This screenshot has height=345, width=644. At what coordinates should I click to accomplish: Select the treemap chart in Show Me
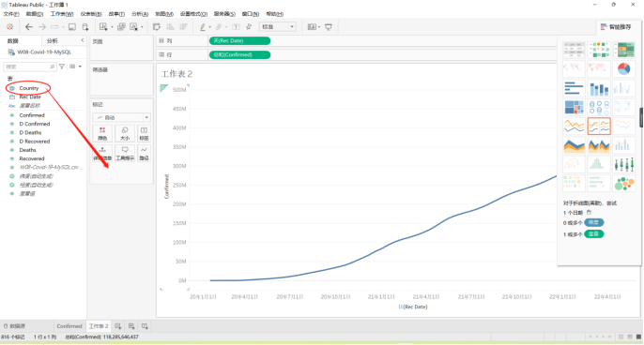click(574, 107)
